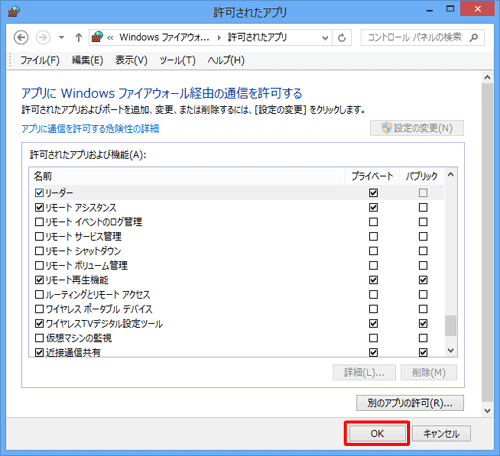Enable リモート ボリューム管理 name checkbox
Screen dimensions: 500x456
[x=39, y=265]
